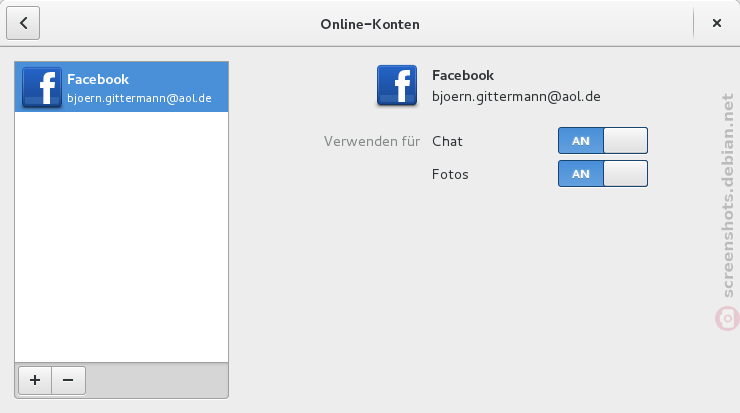Select the Facebook account entry in the list
The width and height of the screenshot is (740, 413).
(121, 87)
